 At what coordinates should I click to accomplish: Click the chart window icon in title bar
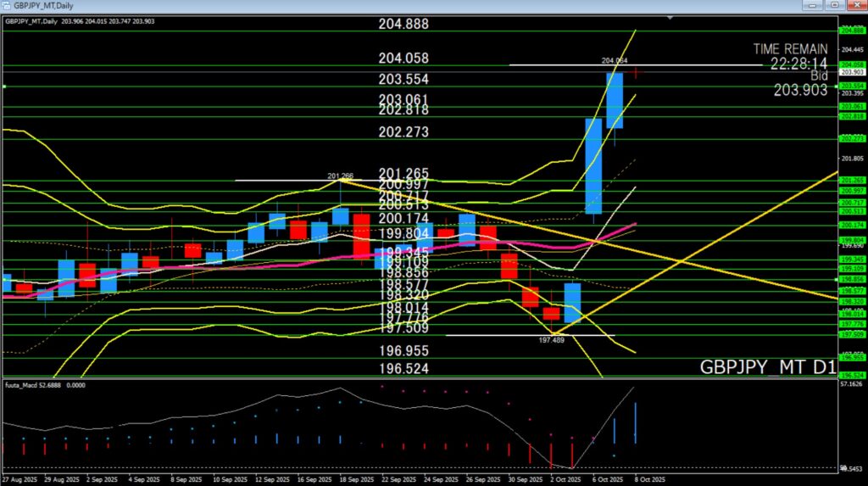[x=7, y=5]
